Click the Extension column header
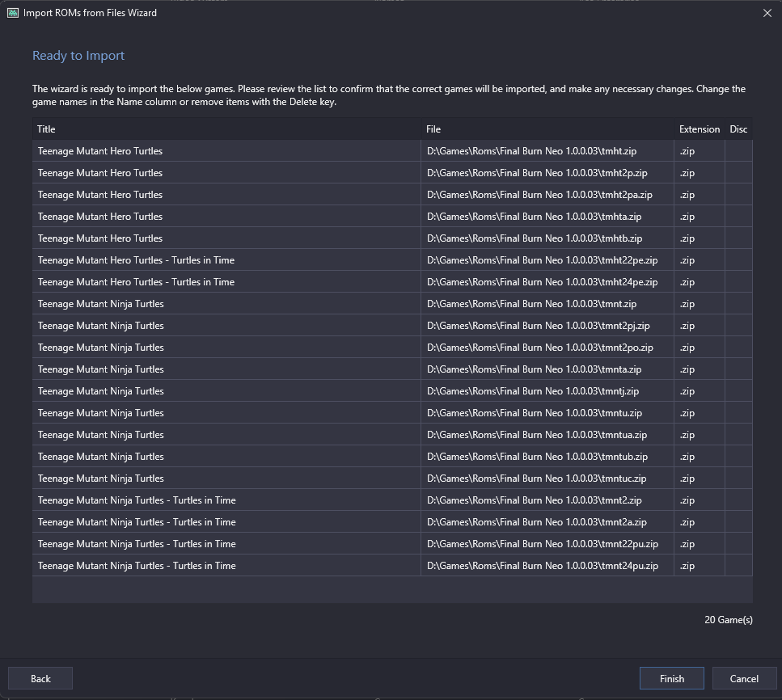Image resolution: width=782 pixels, height=700 pixels. click(x=700, y=129)
